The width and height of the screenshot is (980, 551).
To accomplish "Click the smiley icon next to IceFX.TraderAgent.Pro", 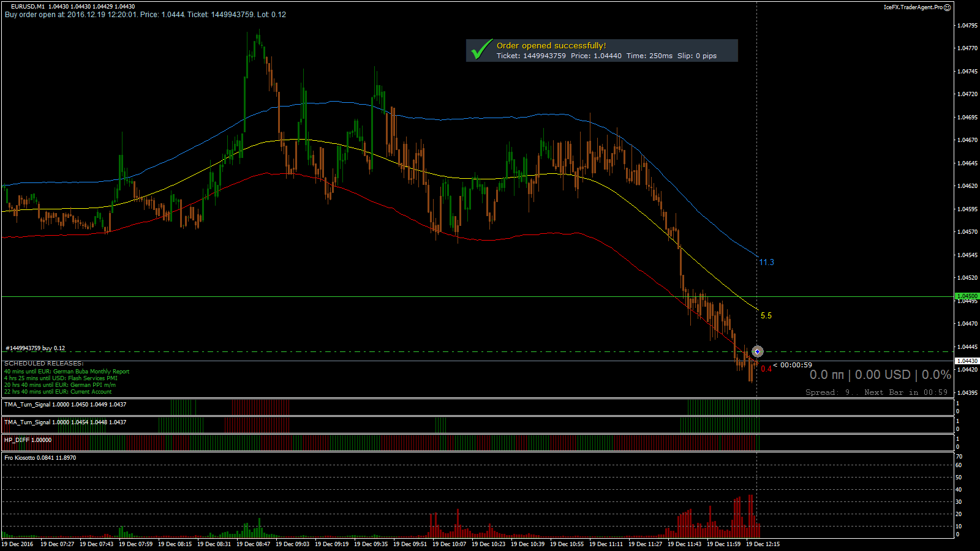I will click(948, 7).
